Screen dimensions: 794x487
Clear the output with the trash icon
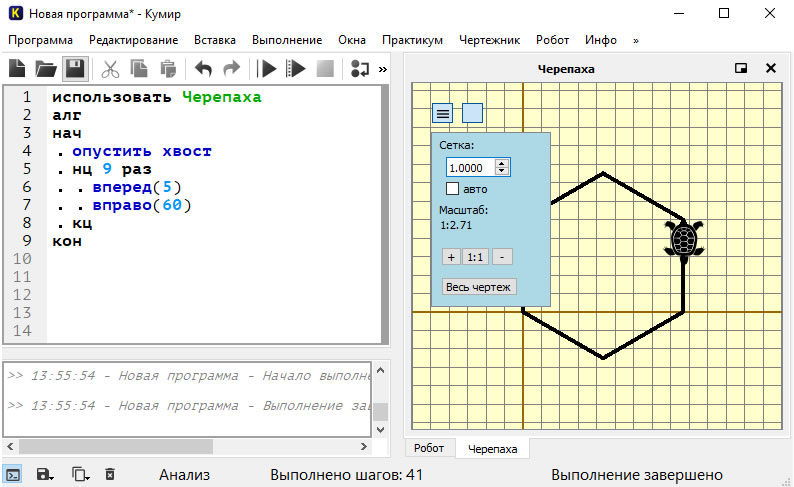[110, 475]
